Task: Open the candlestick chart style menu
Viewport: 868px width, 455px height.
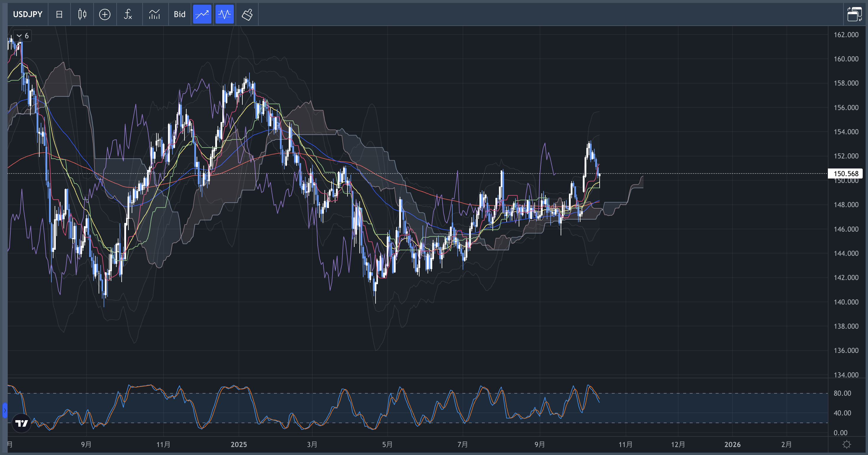Action: click(82, 14)
